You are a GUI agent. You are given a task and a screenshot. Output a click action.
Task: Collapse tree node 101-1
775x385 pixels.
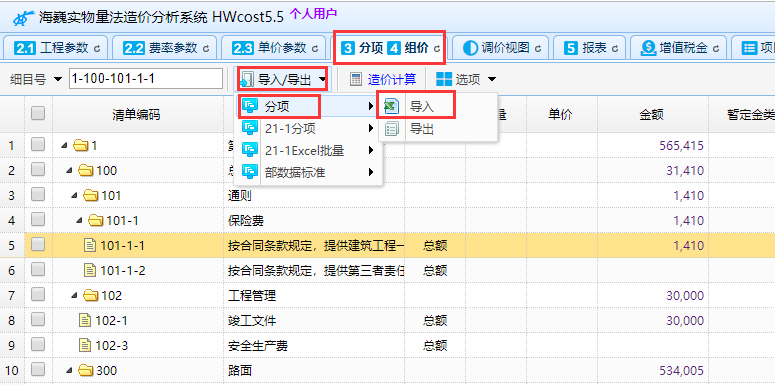[x=80, y=220]
